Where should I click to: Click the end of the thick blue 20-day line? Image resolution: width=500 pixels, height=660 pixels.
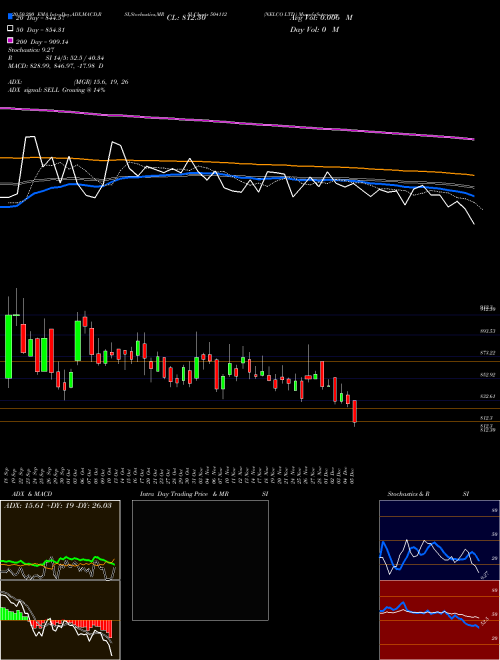473,196
